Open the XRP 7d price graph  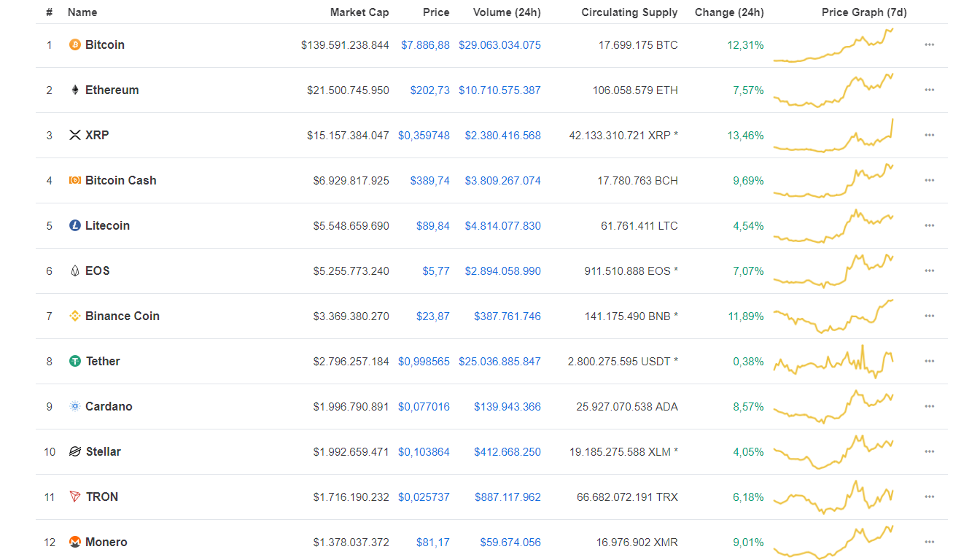click(833, 136)
